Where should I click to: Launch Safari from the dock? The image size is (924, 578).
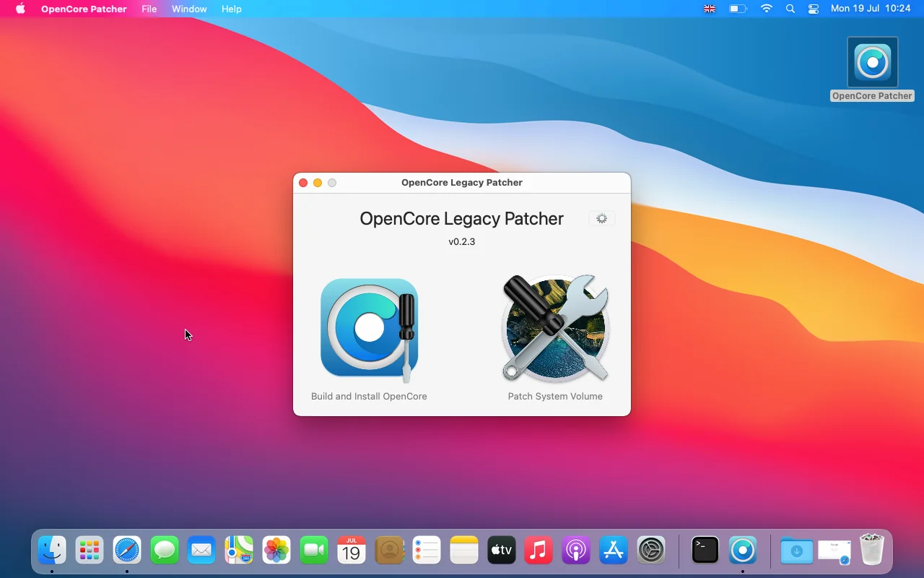click(127, 551)
